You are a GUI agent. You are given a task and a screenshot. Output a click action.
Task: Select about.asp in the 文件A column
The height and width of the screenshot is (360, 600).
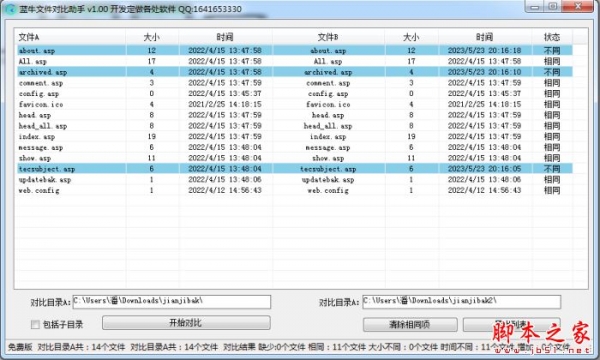pos(37,50)
